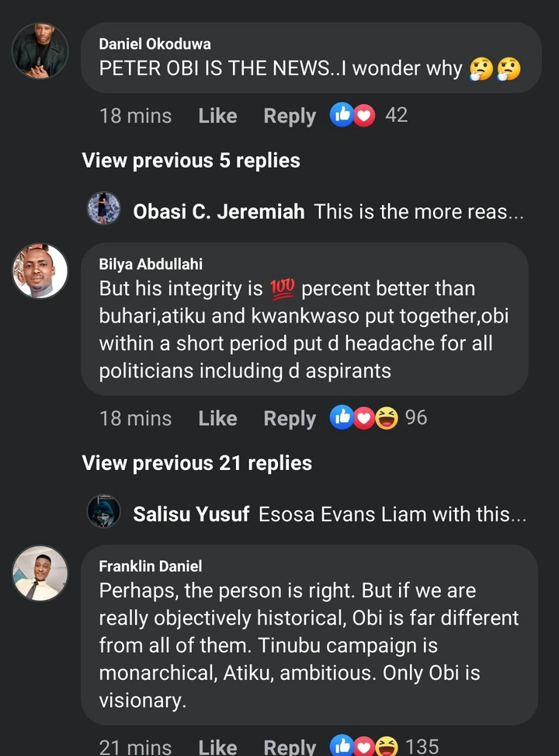The height and width of the screenshot is (756, 559).
Task: Open Daniel Okoduwa's name link
Action: tap(155, 44)
